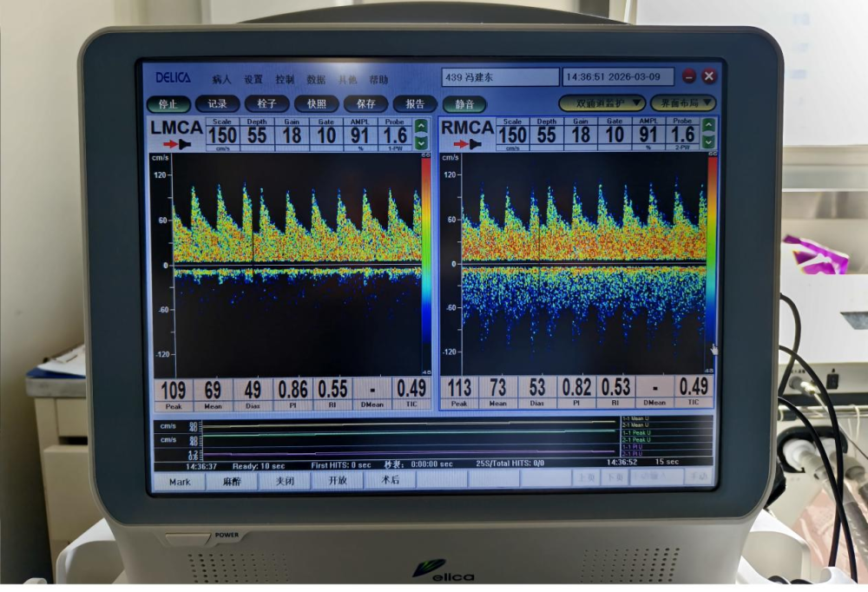Viewport: 868px width, 592px height.
Task: Click the red close X button
Action: coord(708,76)
